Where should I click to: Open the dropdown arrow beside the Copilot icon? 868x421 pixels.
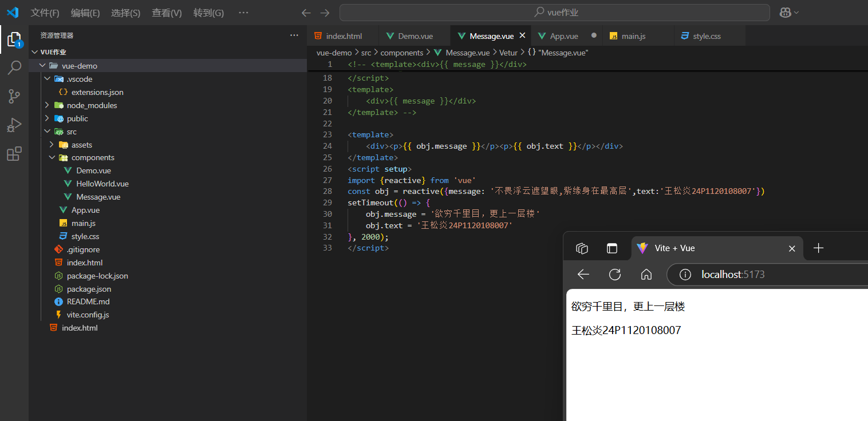796,13
